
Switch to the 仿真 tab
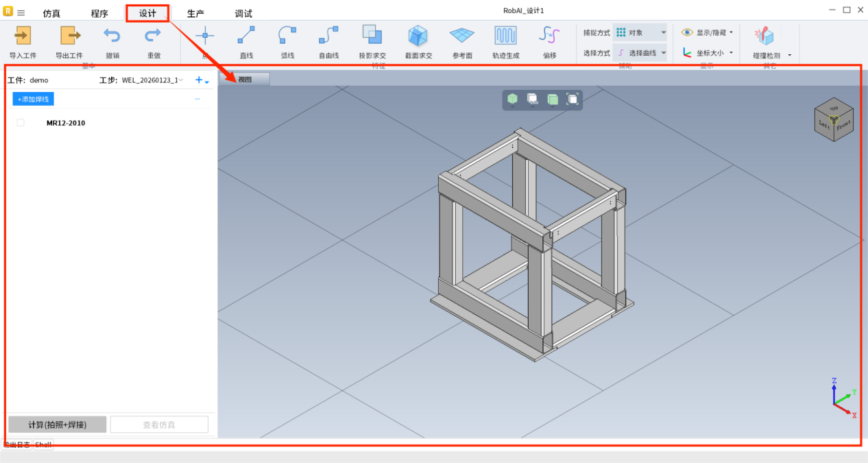click(x=51, y=14)
